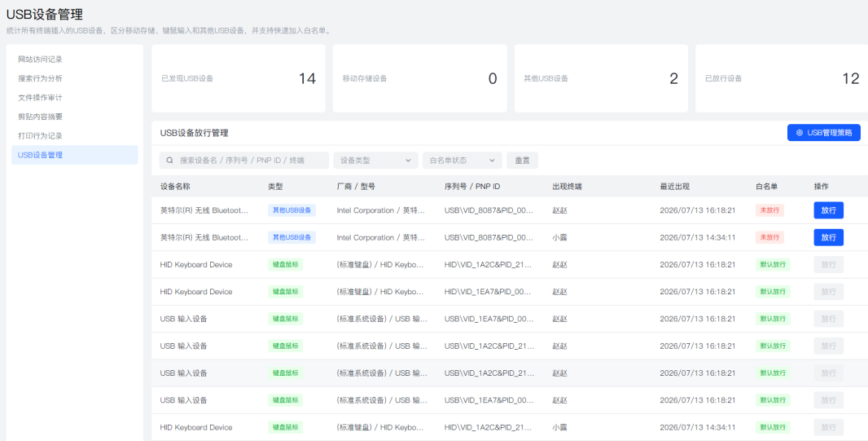Screen dimensions: 868x441
Task: Click the gear icon on USB管理策略 button
Action: click(800, 133)
